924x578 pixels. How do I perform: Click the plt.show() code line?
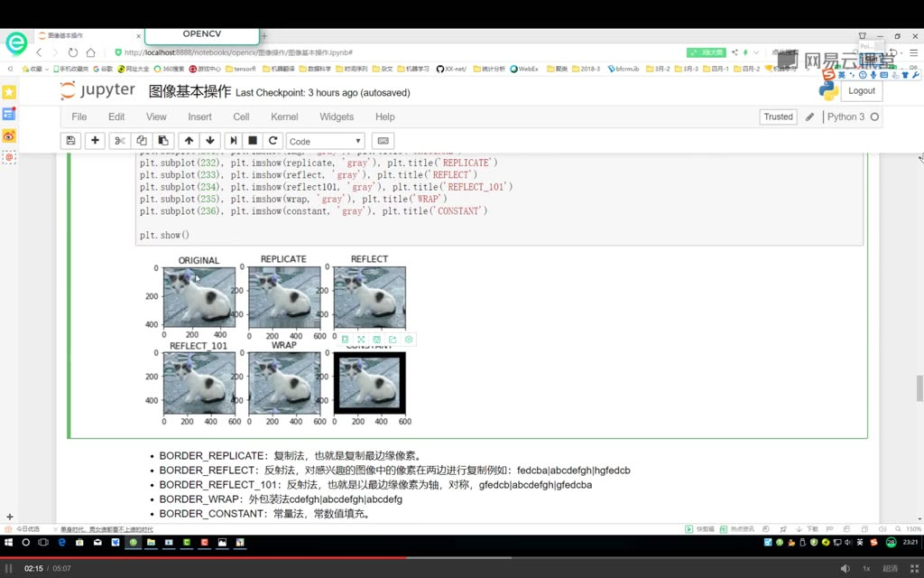click(164, 235)
